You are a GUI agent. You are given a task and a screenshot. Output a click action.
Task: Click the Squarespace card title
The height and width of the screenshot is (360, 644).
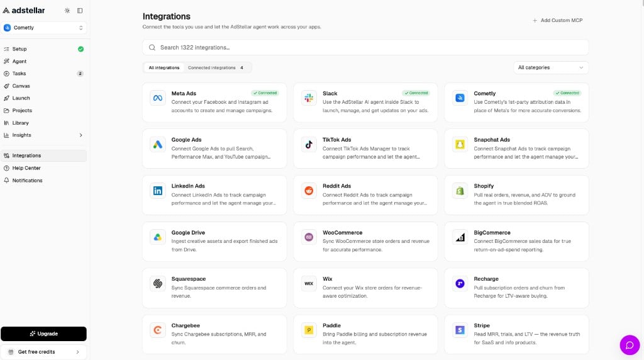click(x=189, y=279)
